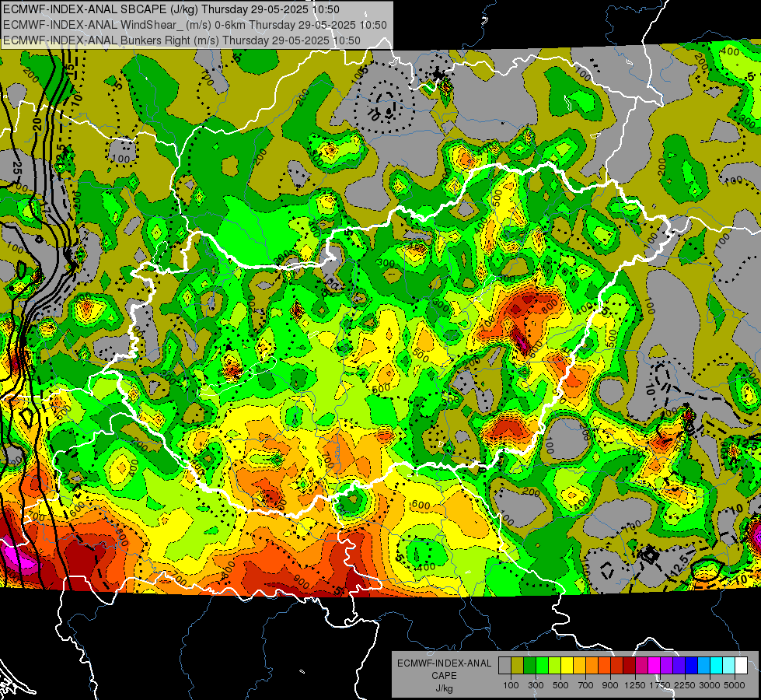Click the SBCAPE title line in header
The height and width of the screenshot is (700, 761).
coord(171,9)
